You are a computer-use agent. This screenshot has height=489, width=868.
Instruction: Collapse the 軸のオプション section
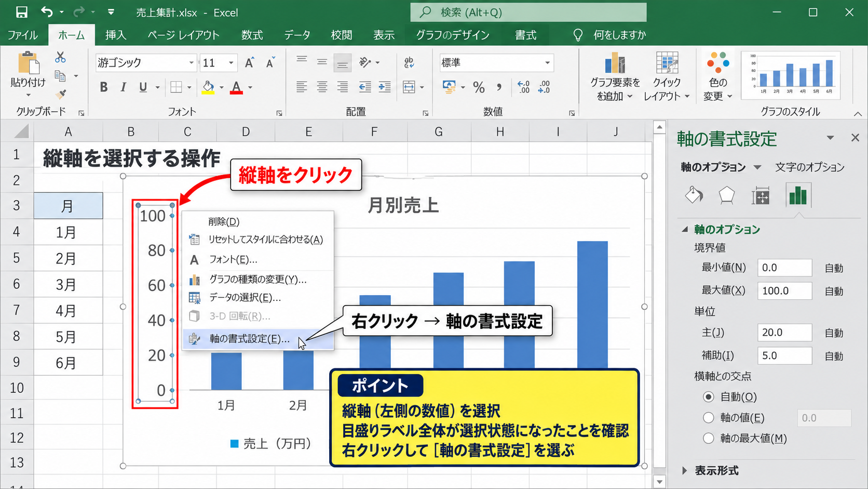(685, 229)
